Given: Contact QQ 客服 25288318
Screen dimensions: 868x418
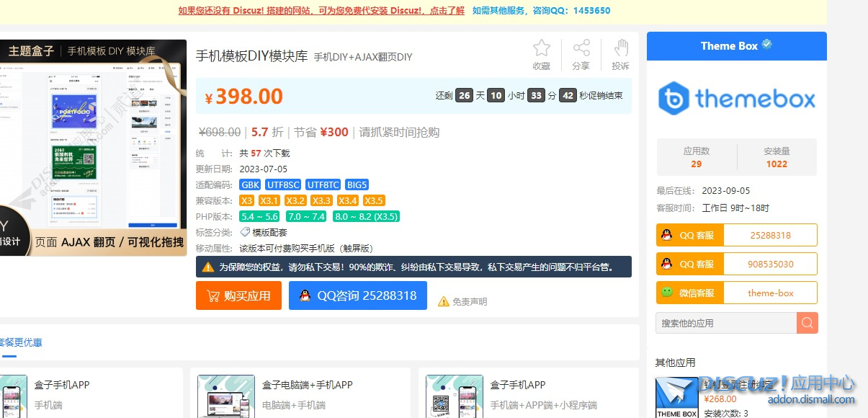Looking at the screenshot, I should 737,235.
